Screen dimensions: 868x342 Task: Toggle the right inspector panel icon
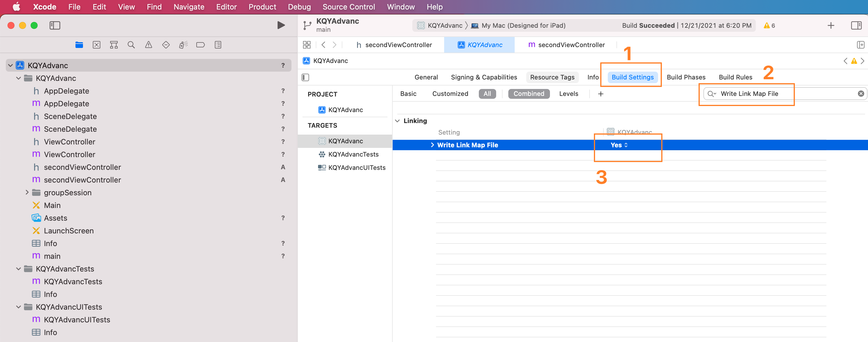pos(856,25)
